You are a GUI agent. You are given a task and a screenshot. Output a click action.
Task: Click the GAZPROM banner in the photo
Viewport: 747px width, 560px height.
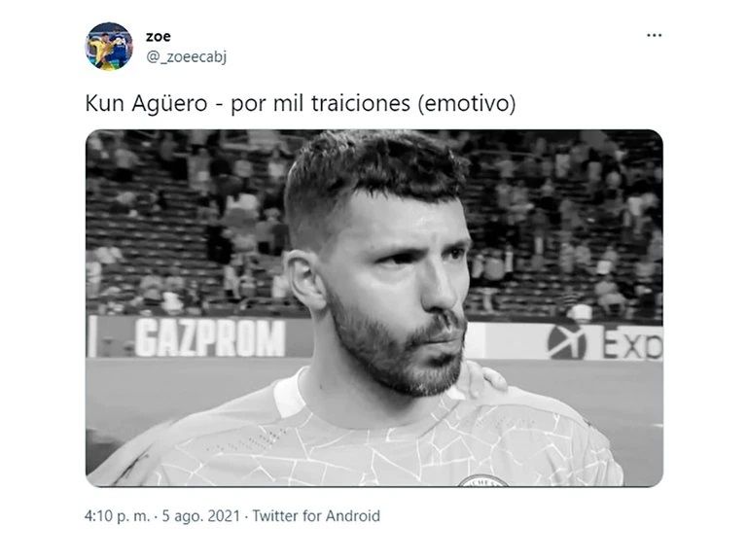click(x=210, y=337)
